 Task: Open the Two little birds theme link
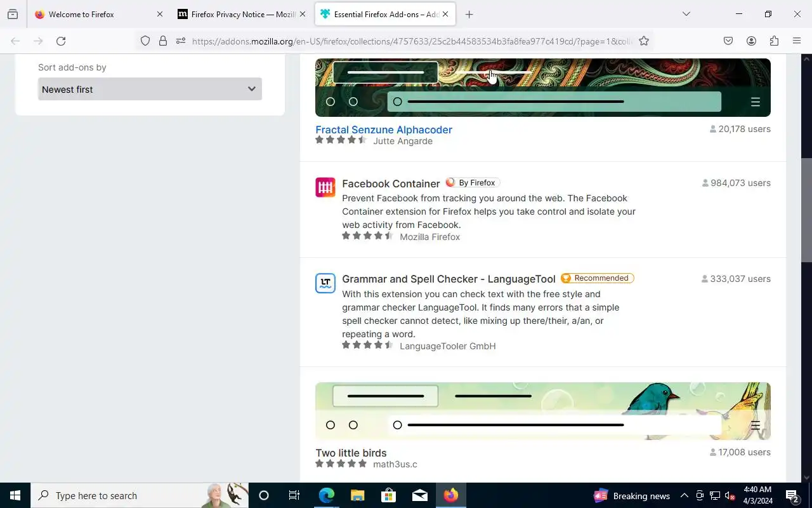(x=351, y=453)
